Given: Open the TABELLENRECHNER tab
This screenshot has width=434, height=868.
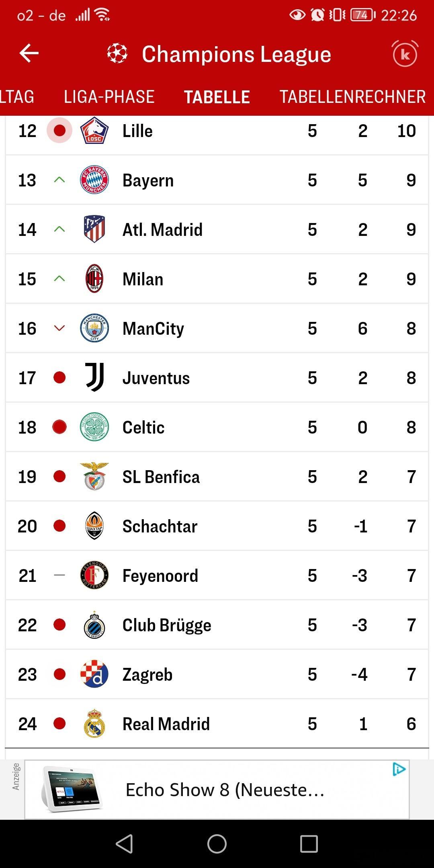Looking at the screenshot, I should (x=352, y=97).
